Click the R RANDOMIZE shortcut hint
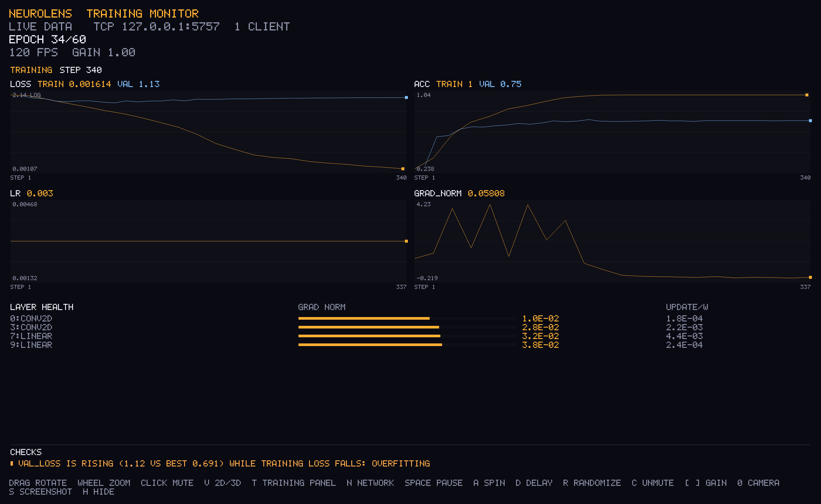The width and height of the screenshot is (821, 504). coord(592,483)
